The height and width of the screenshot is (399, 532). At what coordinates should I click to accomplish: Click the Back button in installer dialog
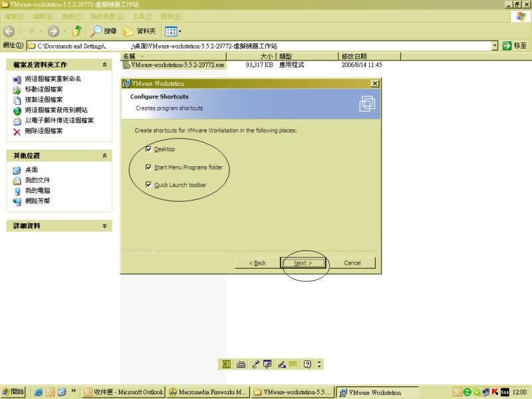(257, 263)
